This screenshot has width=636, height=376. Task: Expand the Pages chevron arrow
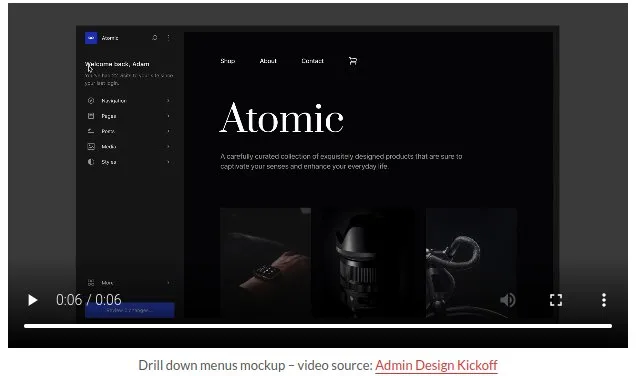point(168,116)
